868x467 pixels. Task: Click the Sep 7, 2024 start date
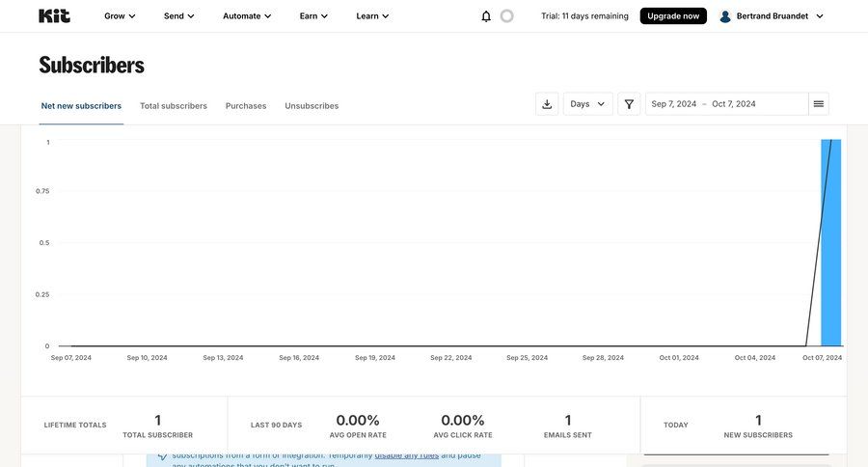(x=674, y=104)
